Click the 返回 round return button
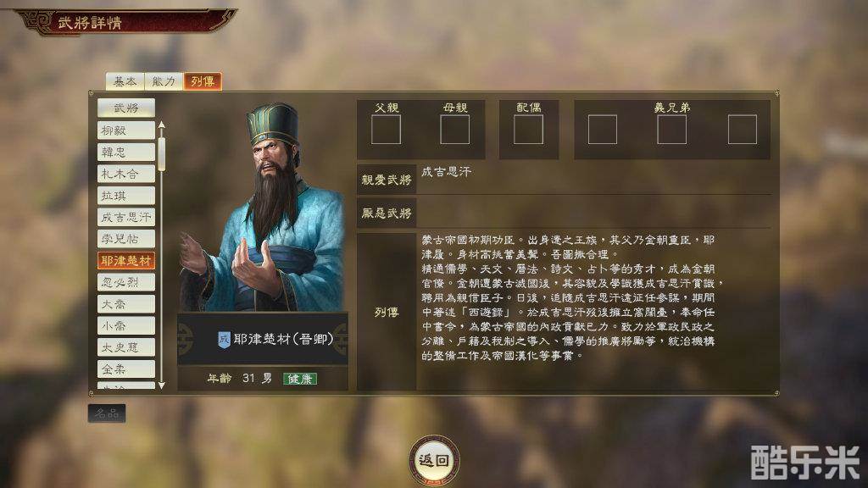868x488 pixels. coord(435,460)
